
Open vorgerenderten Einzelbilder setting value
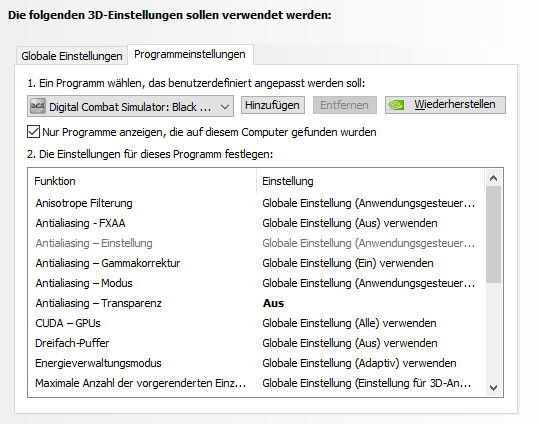click(366, 383)
